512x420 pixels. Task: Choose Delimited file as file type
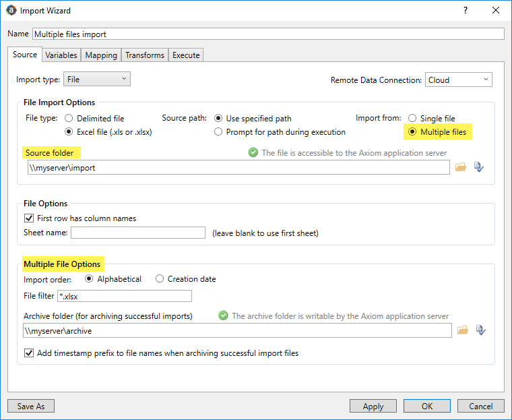69,118
